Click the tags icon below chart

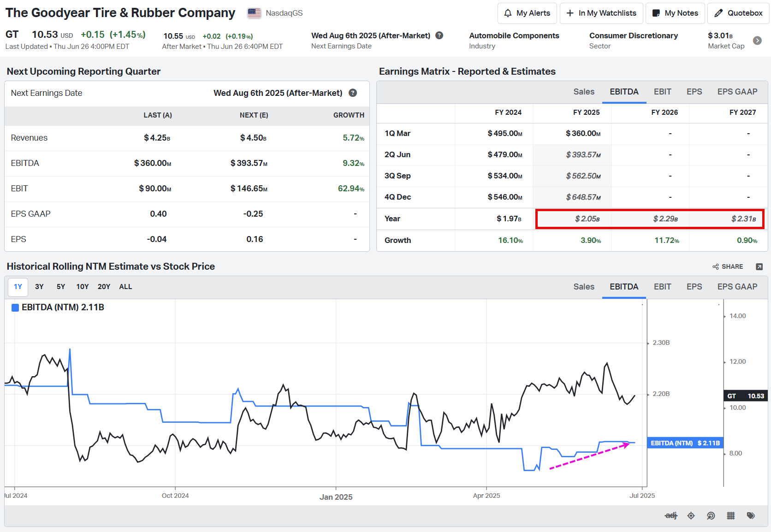(751, 515)
